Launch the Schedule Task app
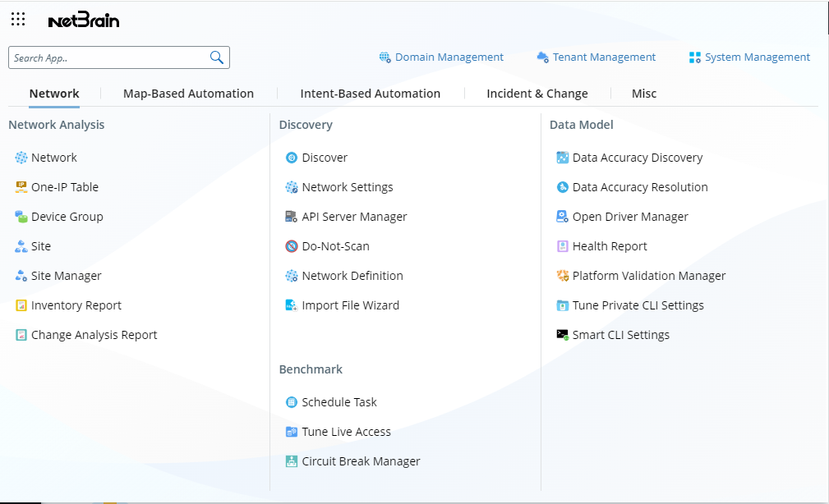Screen dimensions: 829x504 click(x=339, y=402)
